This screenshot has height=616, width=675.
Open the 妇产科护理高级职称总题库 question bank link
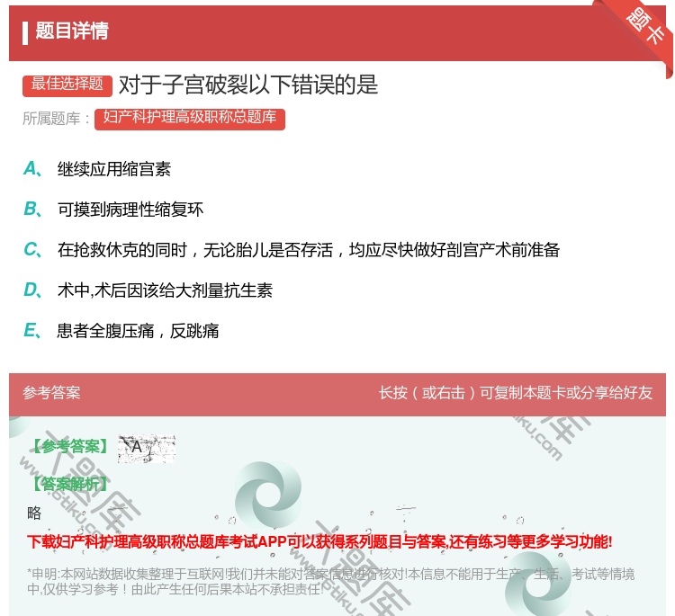pos(189,119)
